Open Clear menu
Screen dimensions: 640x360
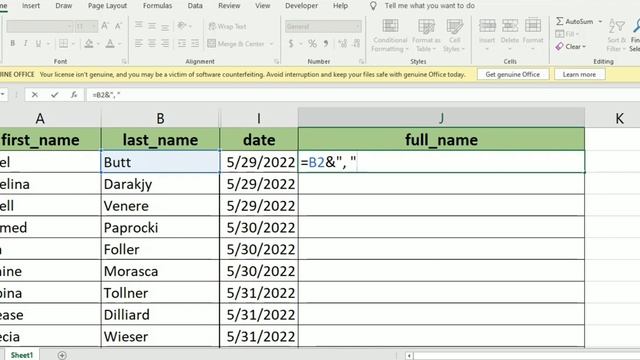coord(571,47)
